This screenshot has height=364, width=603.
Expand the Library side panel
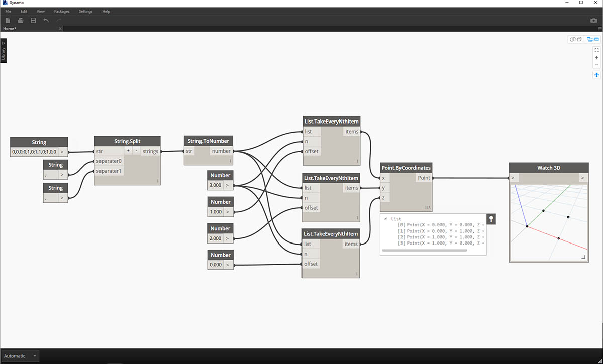click(x=4, y=51)
